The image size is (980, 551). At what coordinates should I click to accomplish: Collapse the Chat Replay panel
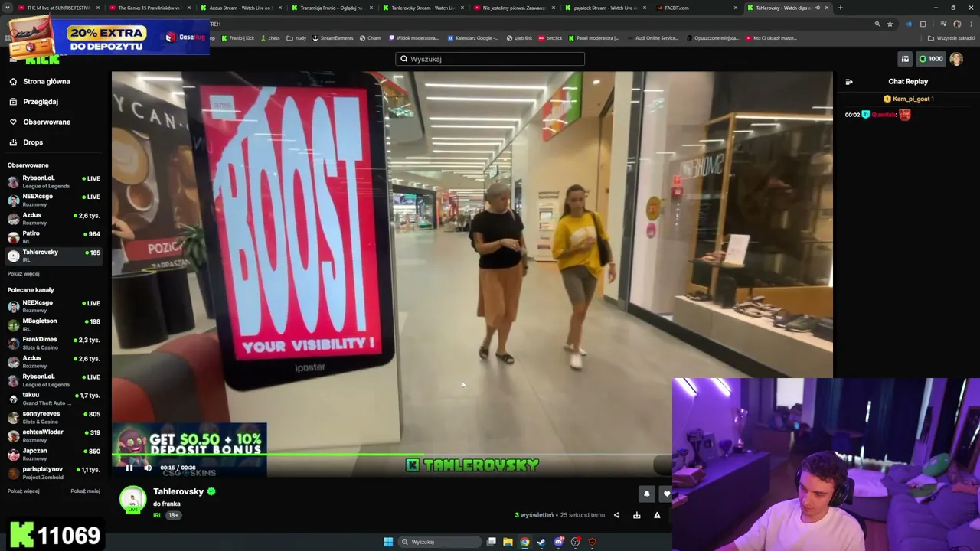click(849, 82)
